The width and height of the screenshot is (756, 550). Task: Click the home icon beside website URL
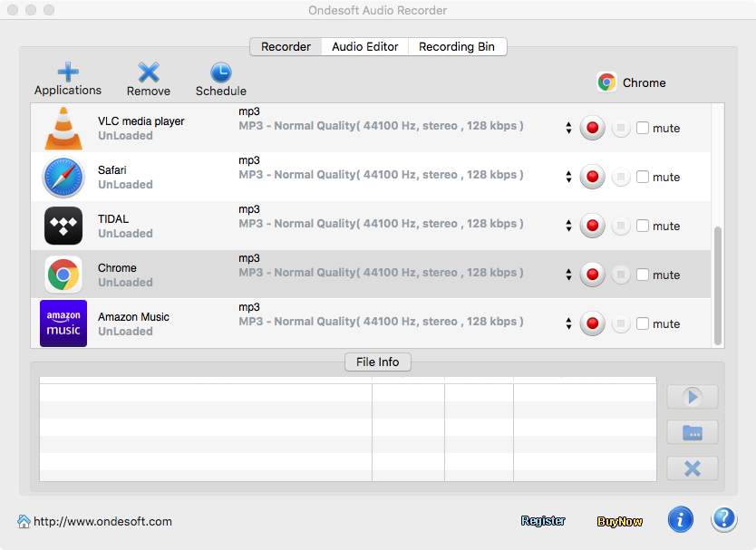point(24,521)
